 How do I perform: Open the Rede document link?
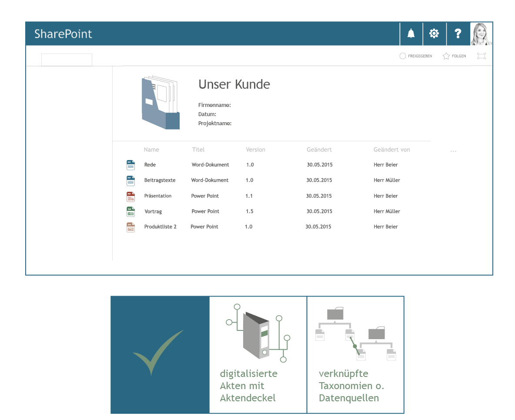coord(150,165)
